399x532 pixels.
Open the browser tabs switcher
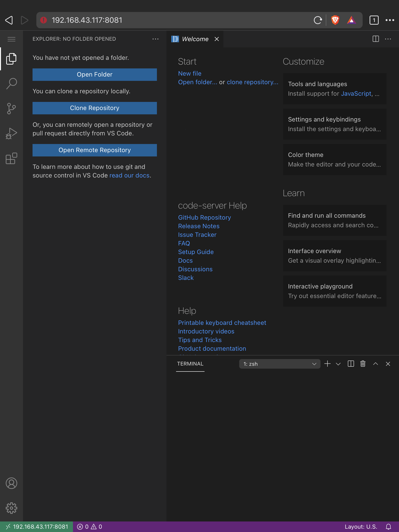tap(374, 20)
